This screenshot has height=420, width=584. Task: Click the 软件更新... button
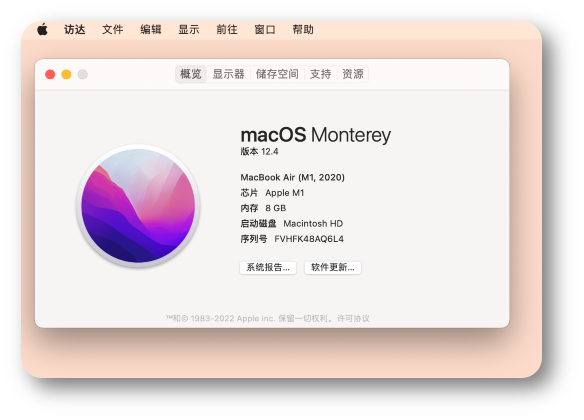click(x=333, y=267)
